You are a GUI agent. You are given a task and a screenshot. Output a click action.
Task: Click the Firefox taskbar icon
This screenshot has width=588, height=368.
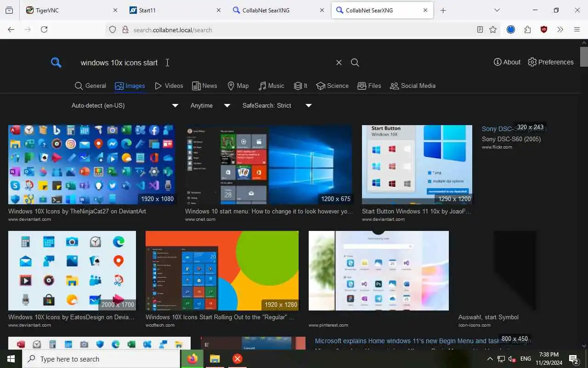click(x=192, y=359)
